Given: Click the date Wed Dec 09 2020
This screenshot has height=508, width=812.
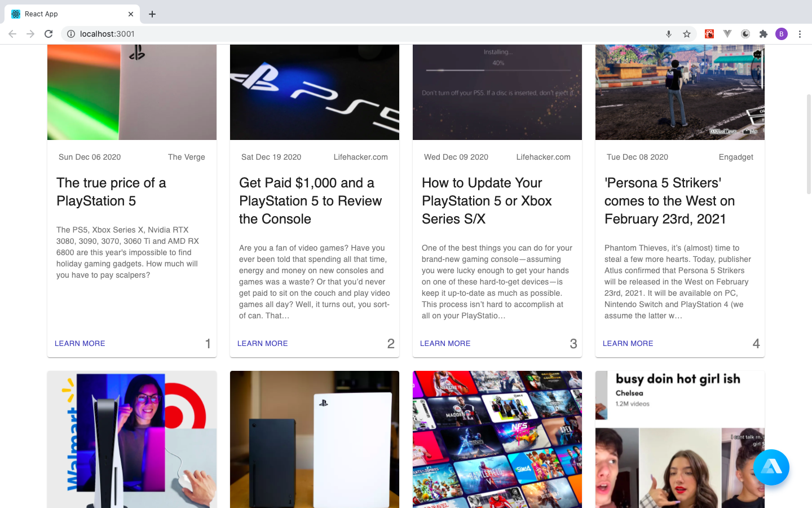Looking at the screenshot, I should click(456, 157).
